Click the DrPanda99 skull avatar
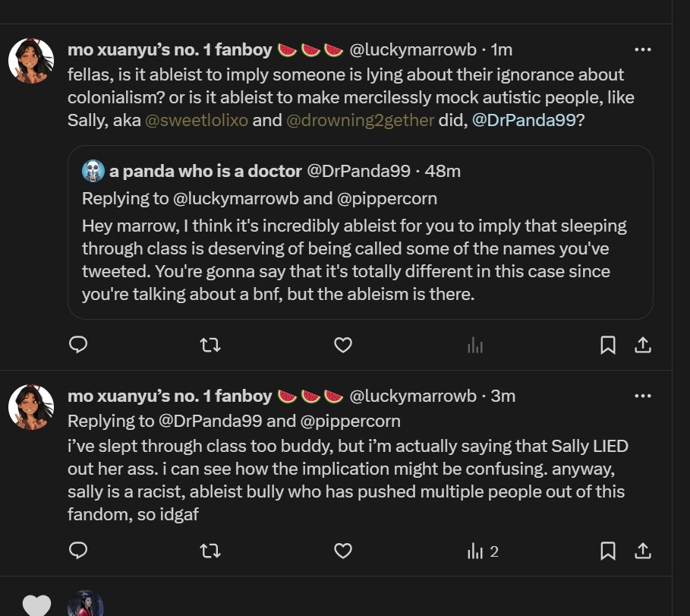This screenshot has width=690, height=616. coord(93,172)
